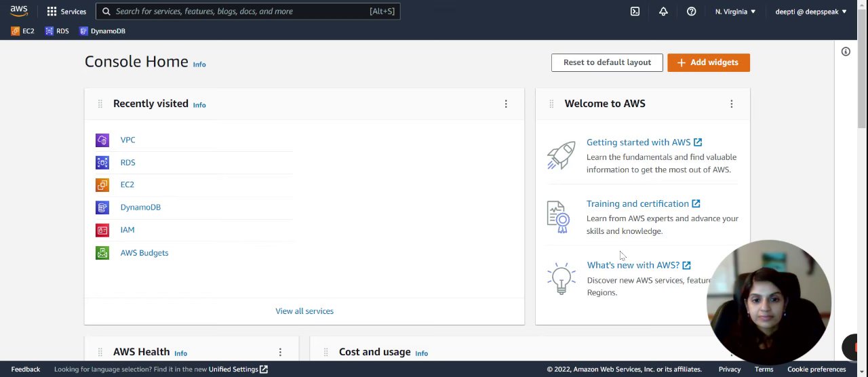This screenshot has height=377, width=868.
Task: Grab the Cost and usage drag handle
Action: pos(325,352)
